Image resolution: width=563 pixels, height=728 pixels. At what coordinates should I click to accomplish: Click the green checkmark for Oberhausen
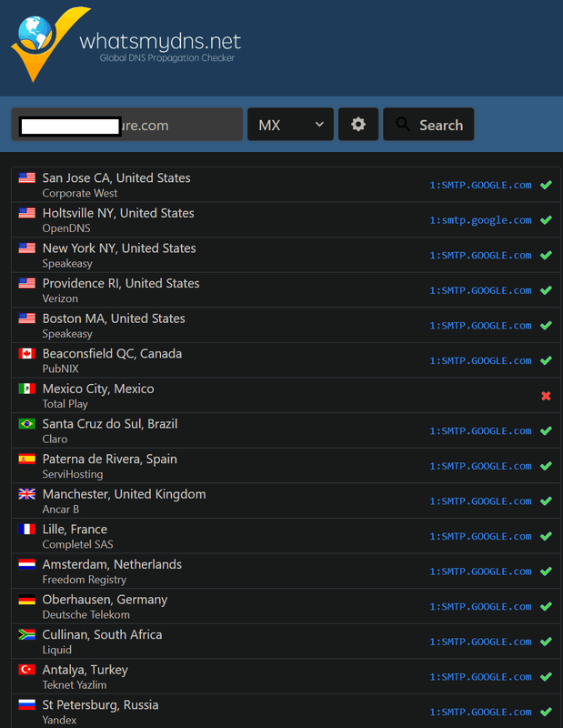click(546, 607)
